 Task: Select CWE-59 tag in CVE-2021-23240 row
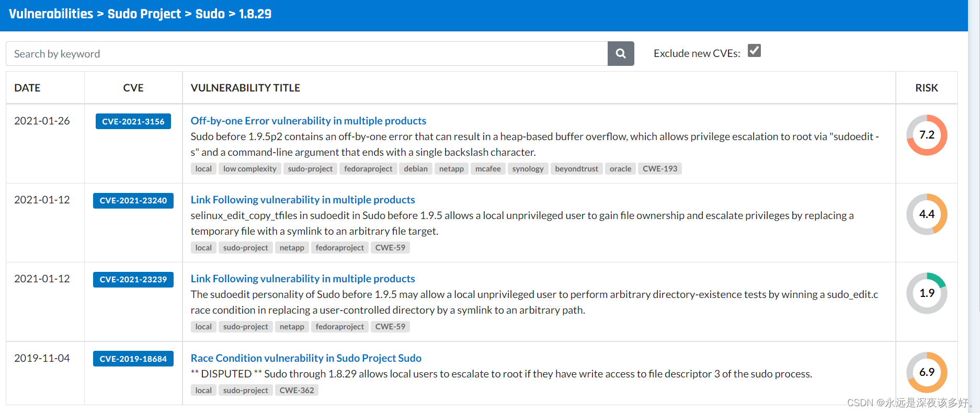point(390,247)
